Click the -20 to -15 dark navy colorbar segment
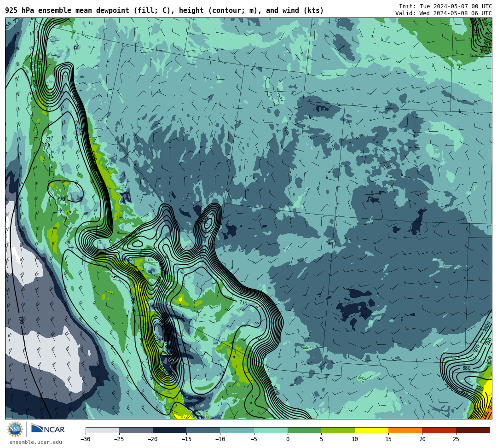Screen dimensions: 497x448 (169, 430)
